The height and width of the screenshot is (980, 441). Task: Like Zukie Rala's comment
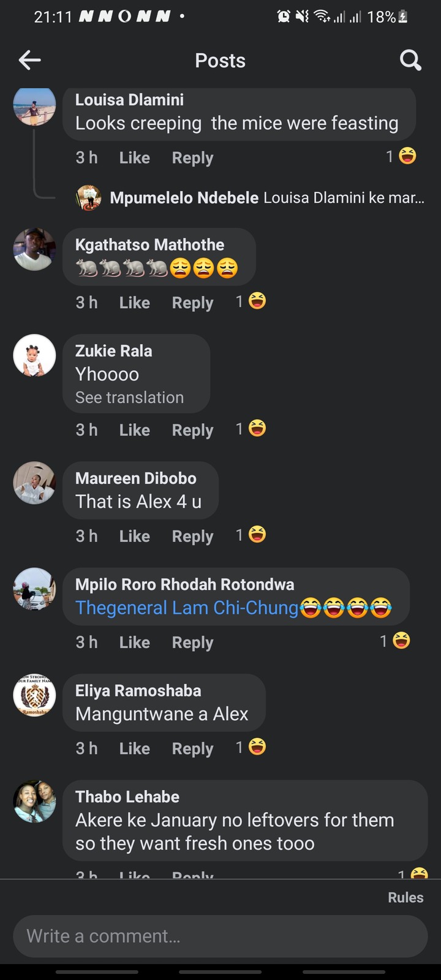pyautogui.click(x=134, y=430)
